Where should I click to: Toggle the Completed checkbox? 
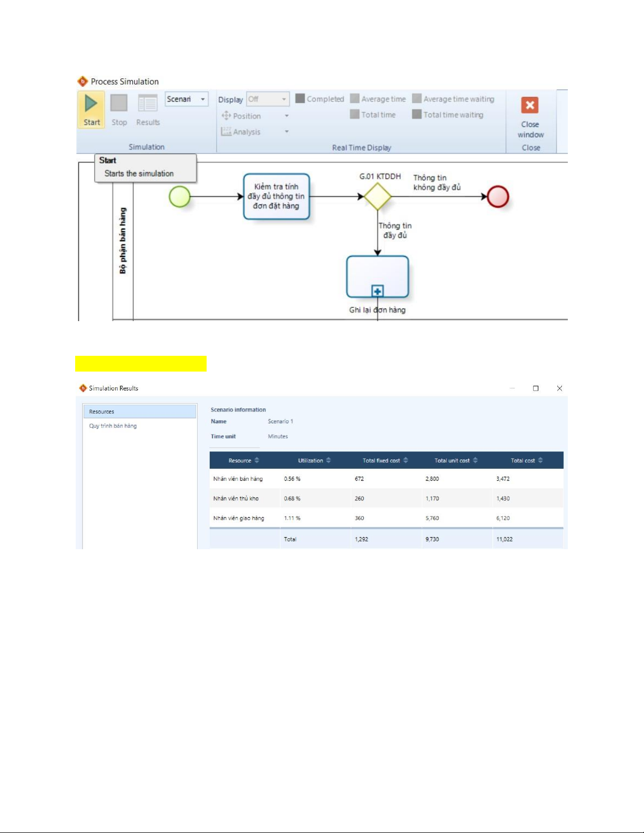tap(300, 99)
